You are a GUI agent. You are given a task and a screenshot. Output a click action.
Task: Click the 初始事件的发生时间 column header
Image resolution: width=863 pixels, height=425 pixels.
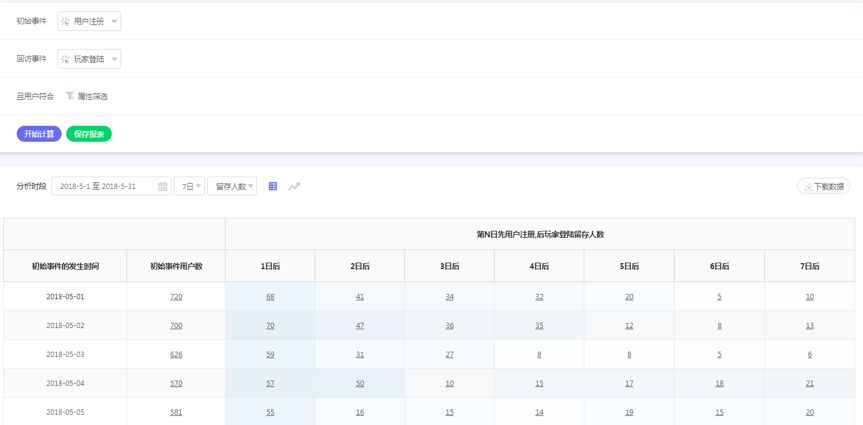(65, 266)
